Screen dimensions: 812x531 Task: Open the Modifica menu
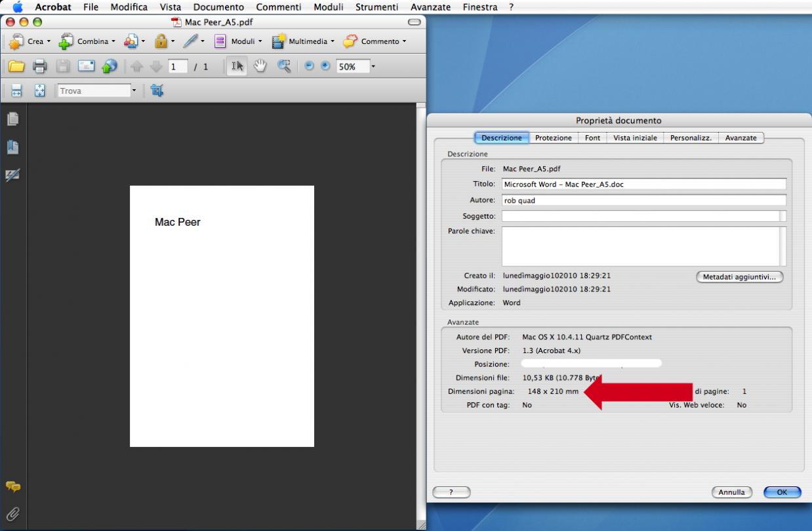click(129, 7)
